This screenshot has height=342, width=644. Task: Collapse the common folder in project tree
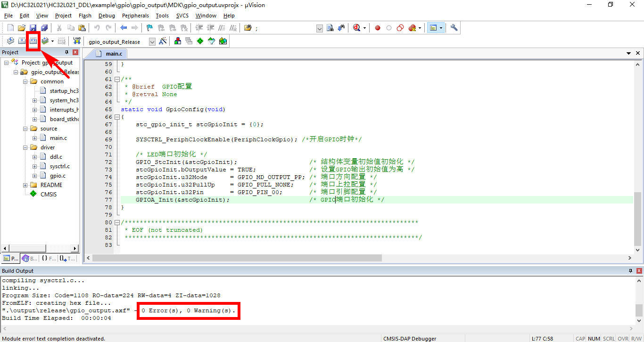coord(25,81)
